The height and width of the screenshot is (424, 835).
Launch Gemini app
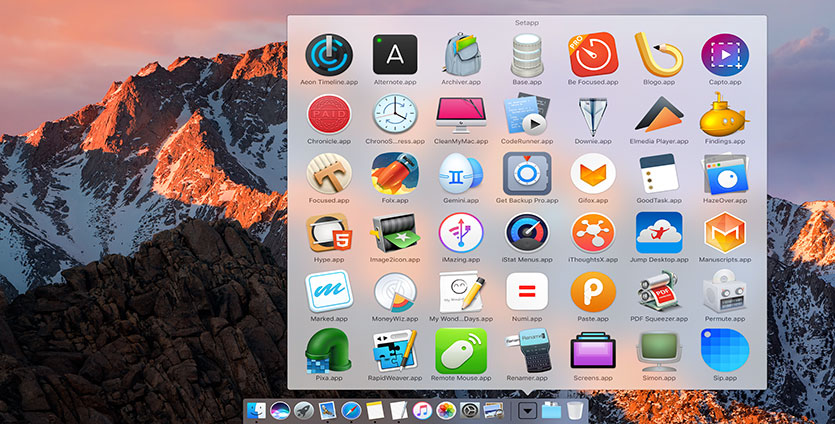pyautogui.click(x=461, y=173)
